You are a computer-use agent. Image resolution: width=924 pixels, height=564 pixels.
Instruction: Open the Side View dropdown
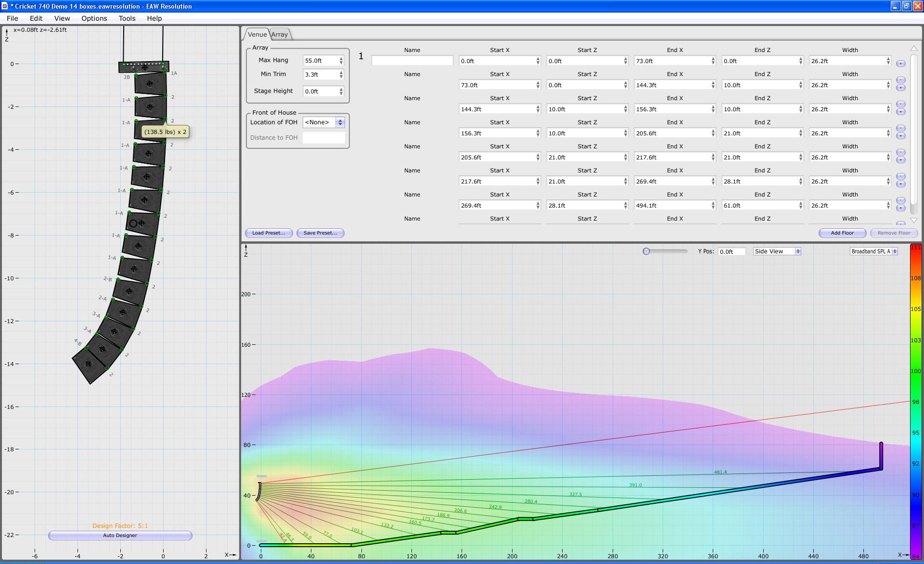click(x=777, y=251)
